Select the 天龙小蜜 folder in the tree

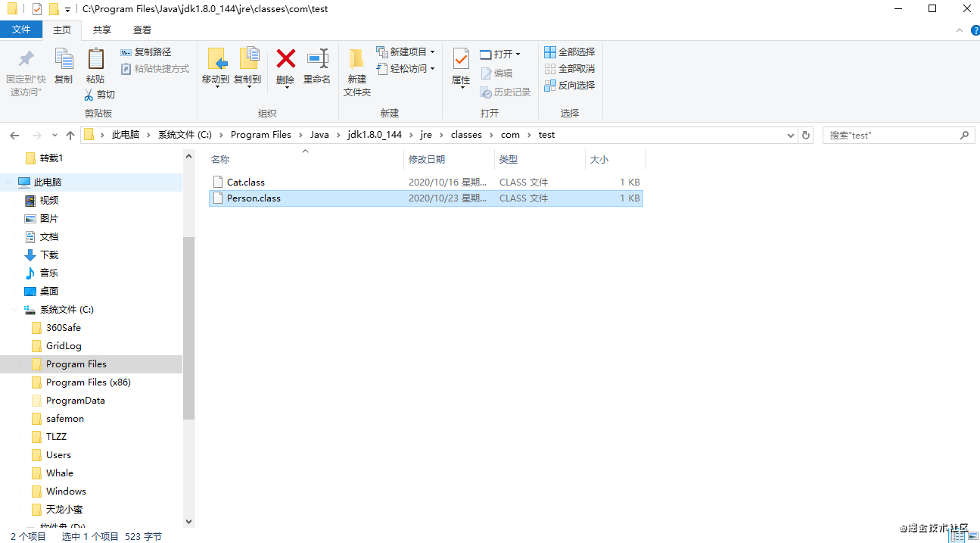tap(57, 510)
